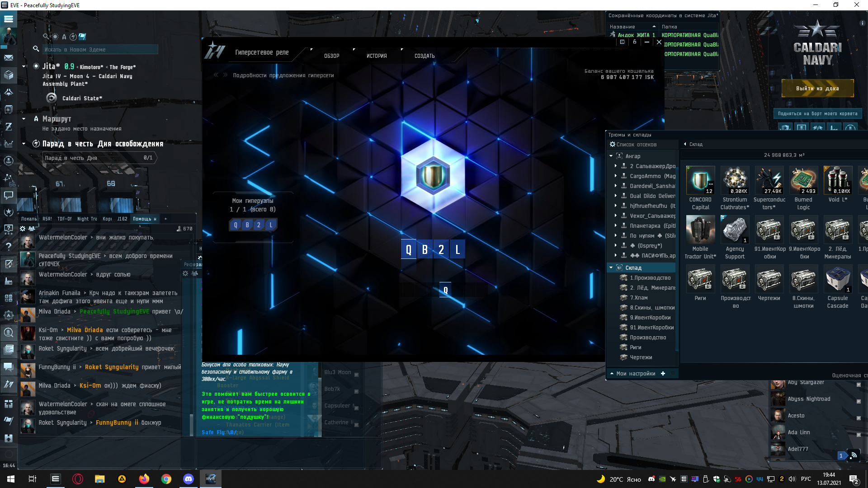Open the People and Places search icon
The width and height of the screenshot is (868, 488).
pyautogui.click(x=8, y=333)
